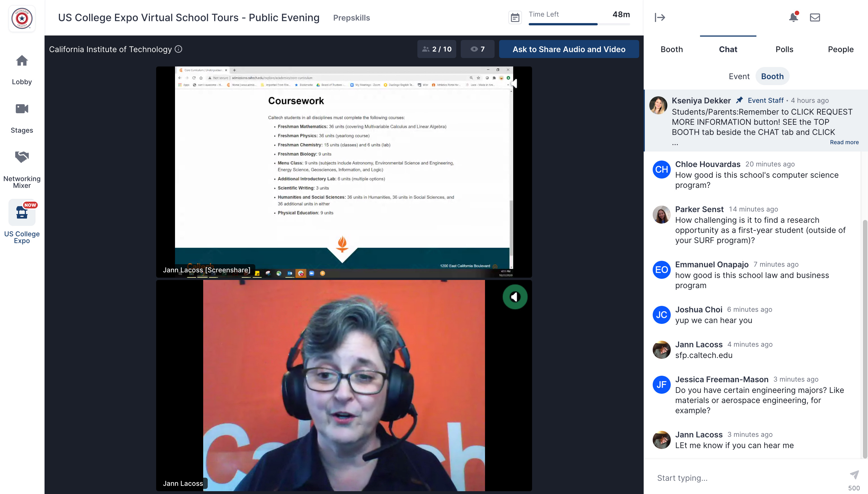Focus the Start typing message field
Viewport: 868px width, 494px height.
pos(749,478)
